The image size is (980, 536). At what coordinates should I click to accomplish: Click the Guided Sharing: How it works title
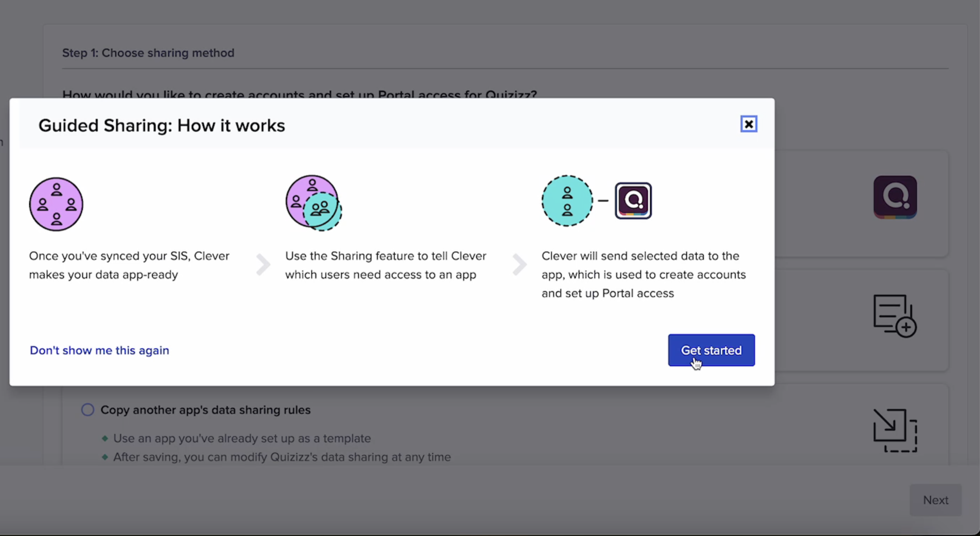(x=161, y=126)
